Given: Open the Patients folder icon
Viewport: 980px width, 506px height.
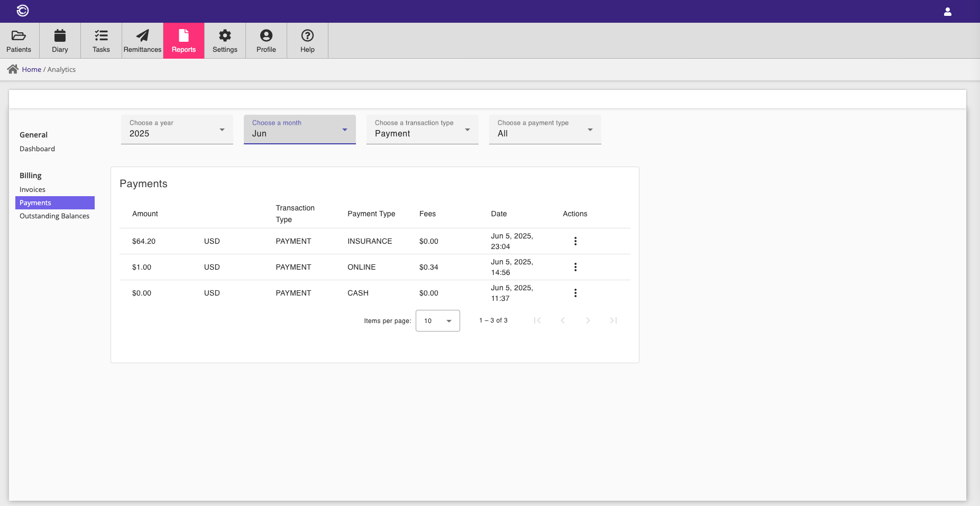Looking at the screenshot, I should pyautogui.click(x=19, y=36).
